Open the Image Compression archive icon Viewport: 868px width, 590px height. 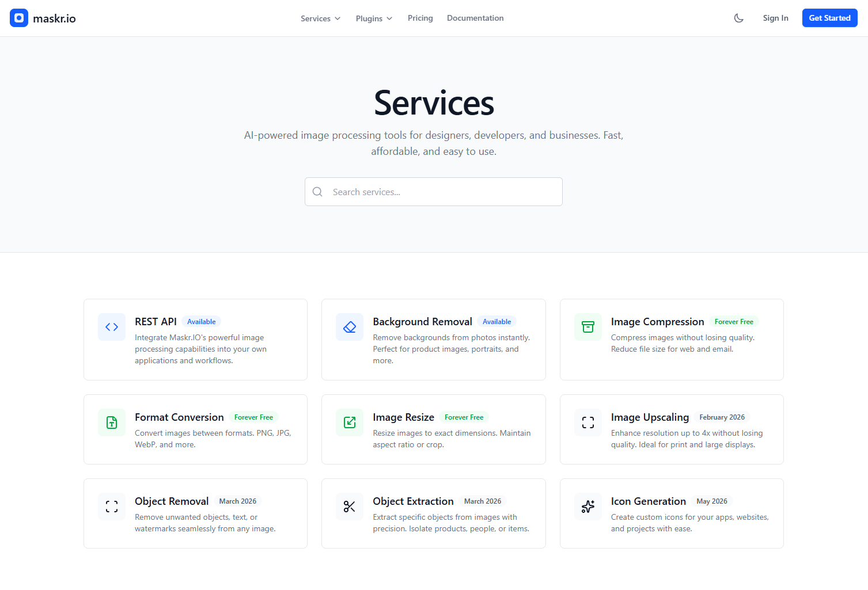587,326
